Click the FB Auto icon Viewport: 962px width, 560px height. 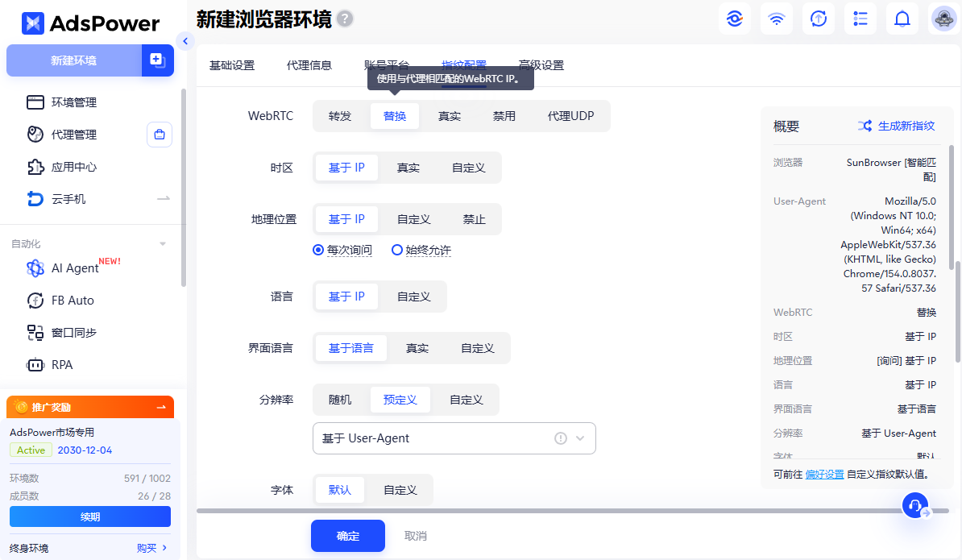click(35, 301)
